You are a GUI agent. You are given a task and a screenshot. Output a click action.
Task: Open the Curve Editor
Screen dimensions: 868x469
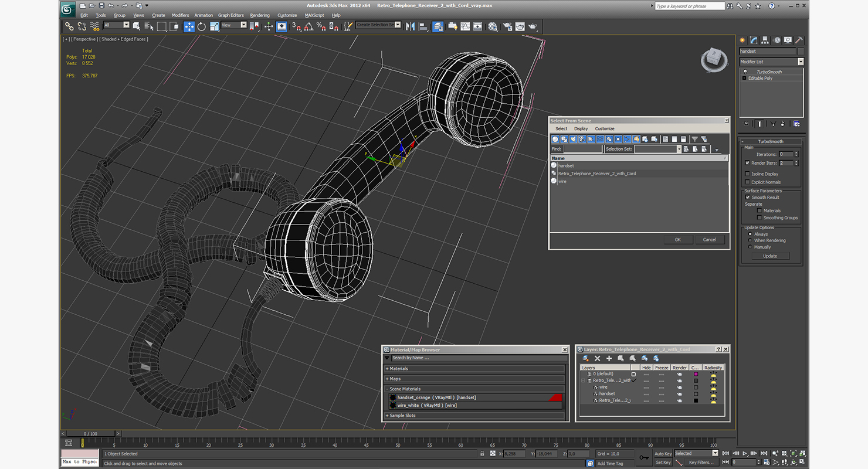point(465,26)
